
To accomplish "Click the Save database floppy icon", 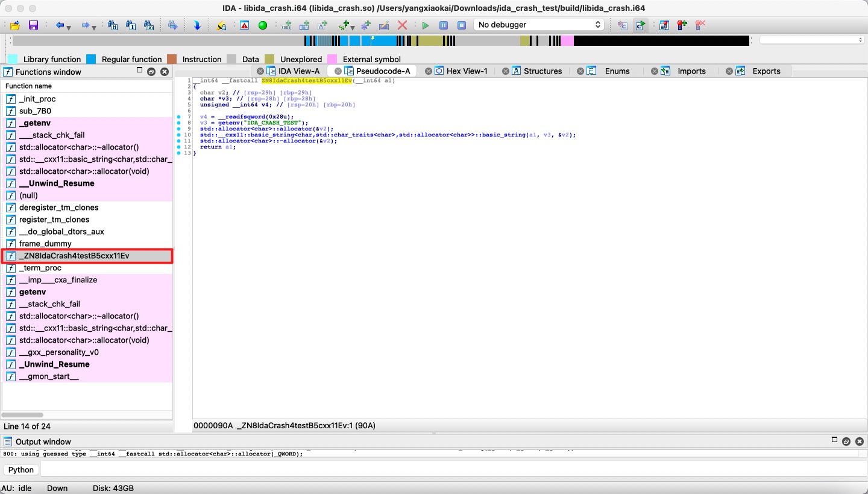I will pyautogui.click(x=33, y=25).
